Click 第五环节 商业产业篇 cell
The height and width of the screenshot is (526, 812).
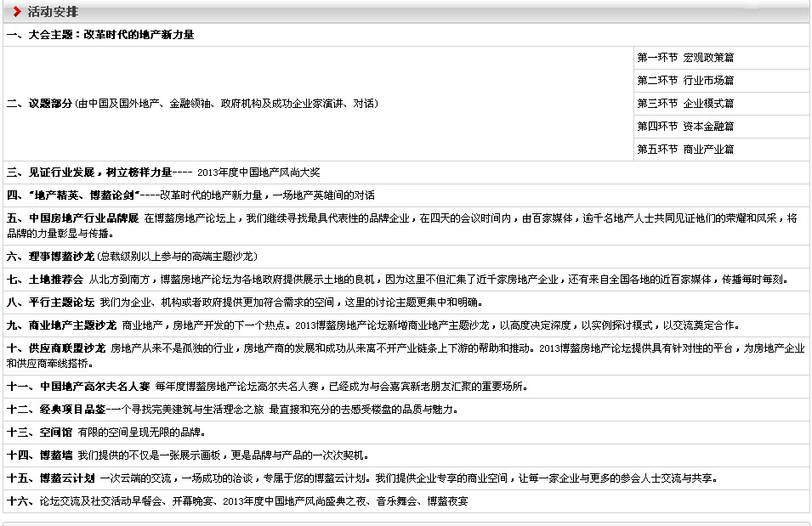pyautogui.click(x=685, y=150)
